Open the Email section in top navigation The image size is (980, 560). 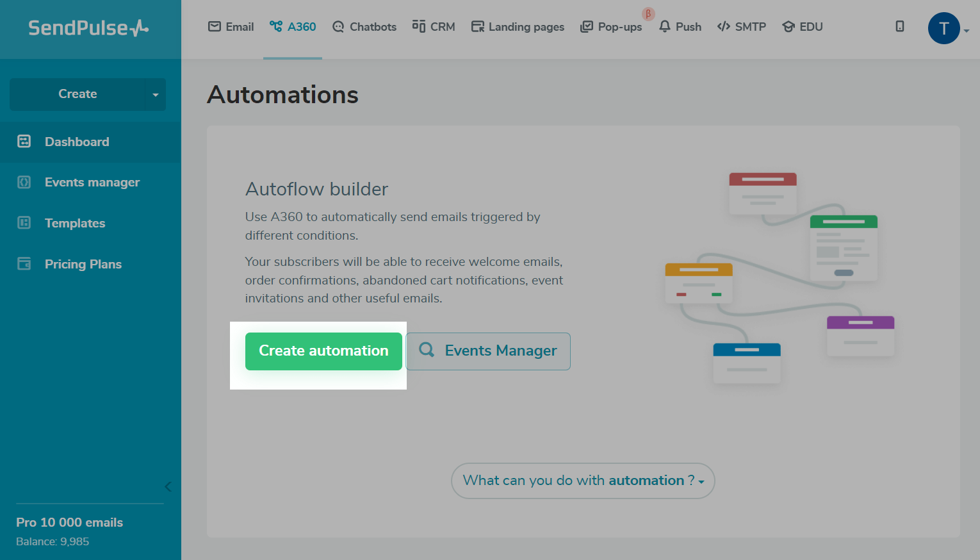231,27
